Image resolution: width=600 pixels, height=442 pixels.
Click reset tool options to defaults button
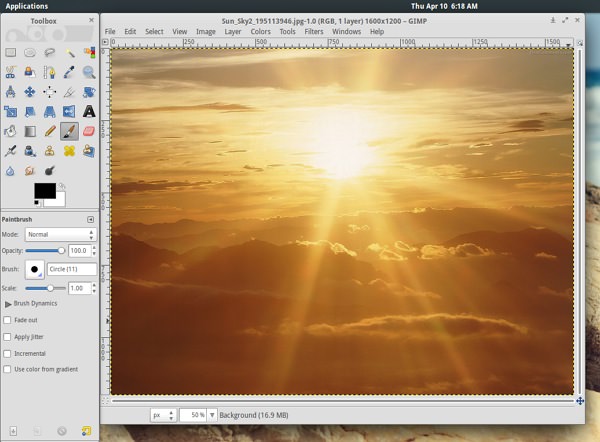[x=86, y=431]
